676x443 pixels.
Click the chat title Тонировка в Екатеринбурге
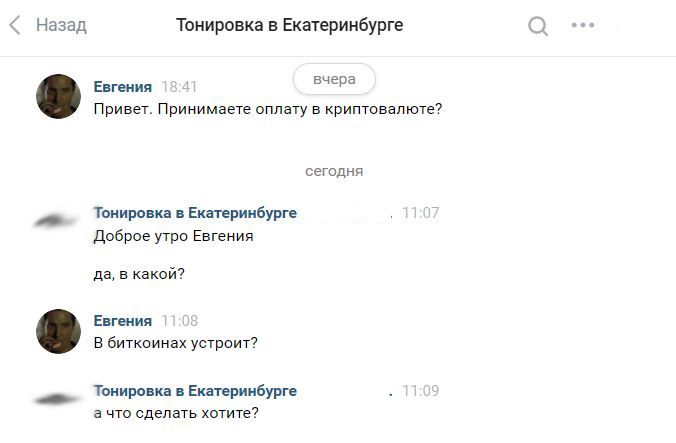click(x=290, y=25)
